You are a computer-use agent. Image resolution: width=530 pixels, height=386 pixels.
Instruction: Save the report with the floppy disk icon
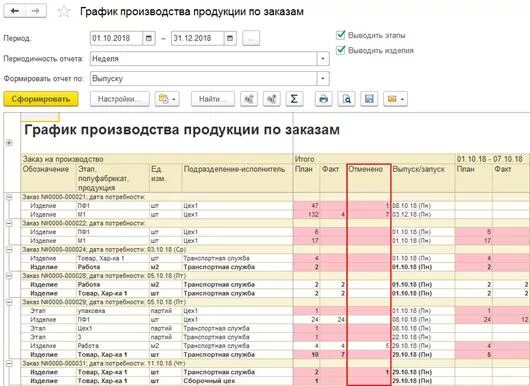pos(369,99)
